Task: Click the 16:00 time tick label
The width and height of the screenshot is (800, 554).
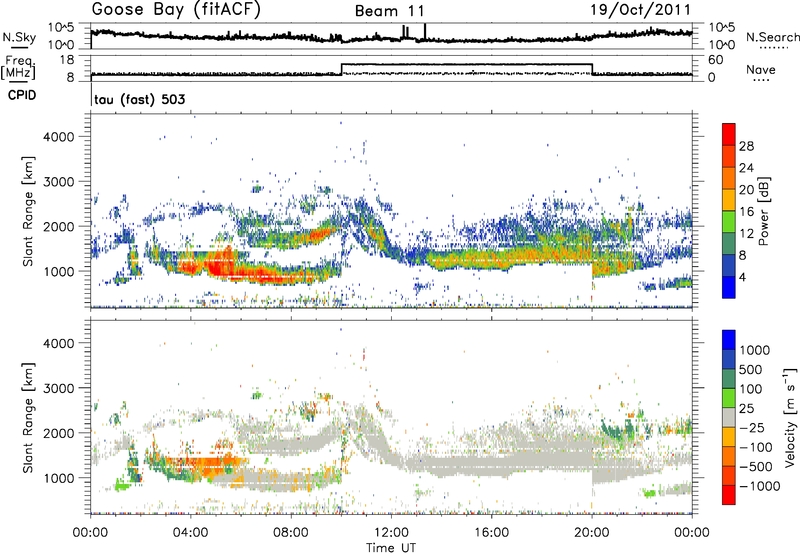Action: pyautogui.click(x=491, y=533)
